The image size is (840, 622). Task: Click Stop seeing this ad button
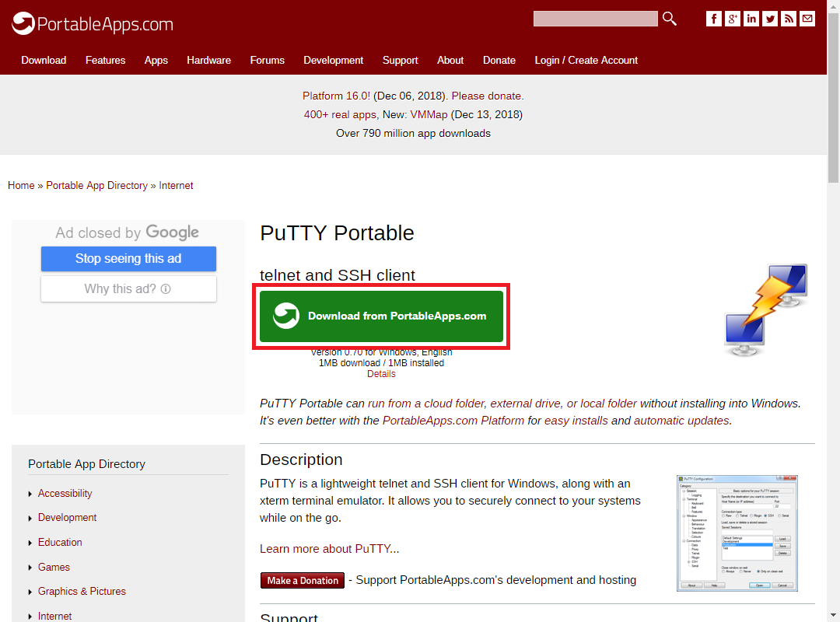point(128,259)
